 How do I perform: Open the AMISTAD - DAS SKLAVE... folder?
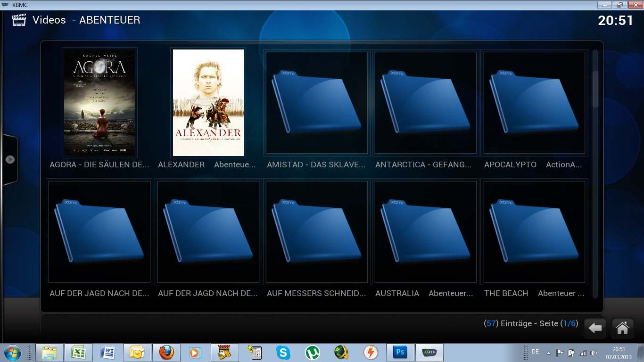click(317, 103)
